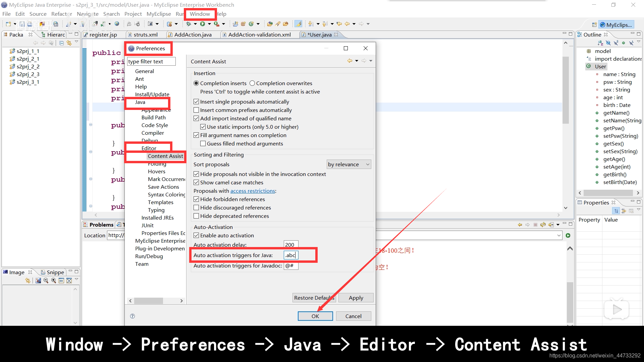
Task: Open the access restrictions link
Action: pyautogui.click(x=253, y=191)
